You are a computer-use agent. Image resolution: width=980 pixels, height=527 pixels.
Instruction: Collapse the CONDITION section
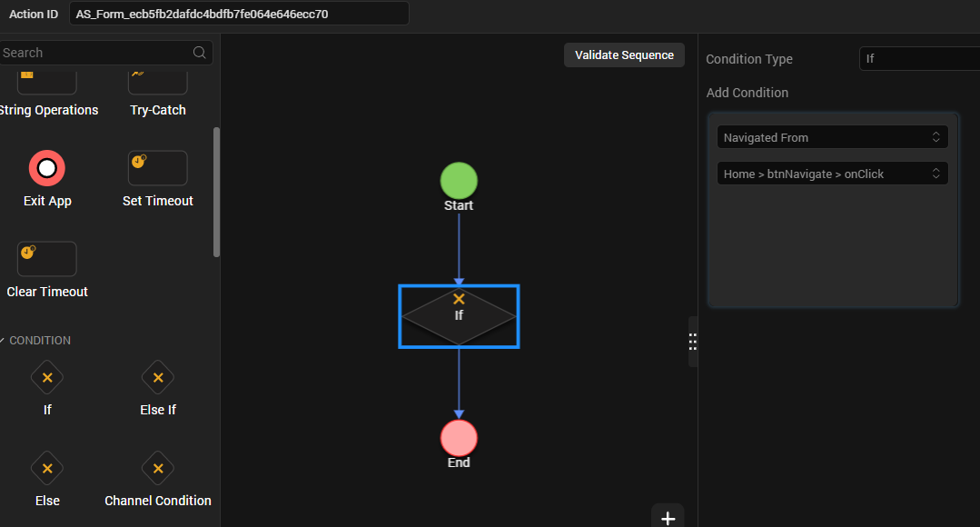click(x=3, y=341)
